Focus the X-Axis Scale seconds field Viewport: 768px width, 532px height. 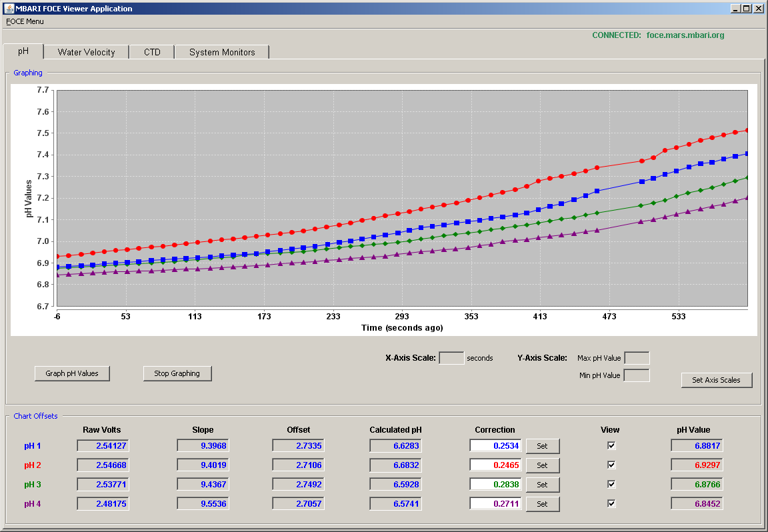pos(451,358)
